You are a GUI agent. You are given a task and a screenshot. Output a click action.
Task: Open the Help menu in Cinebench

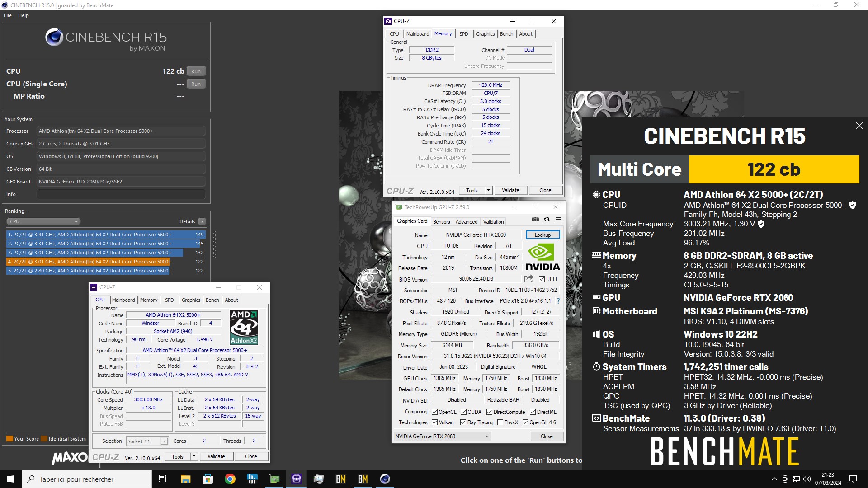24,15
